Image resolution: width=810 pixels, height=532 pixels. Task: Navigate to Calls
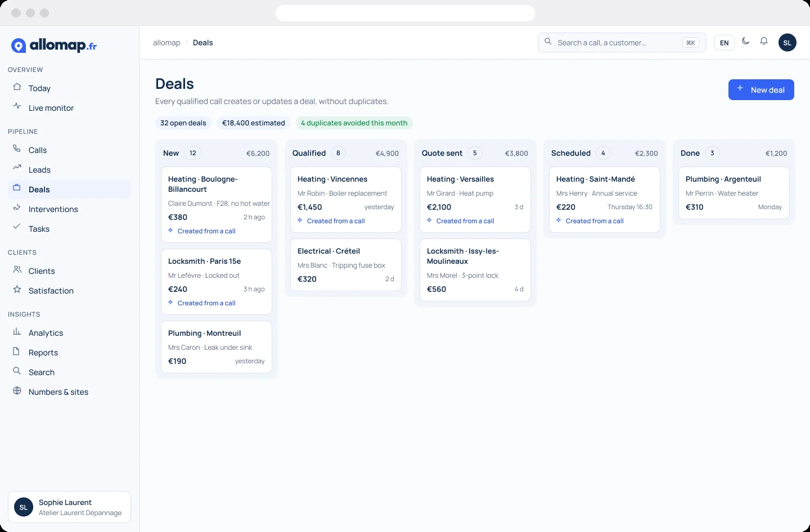pos(69,150)
